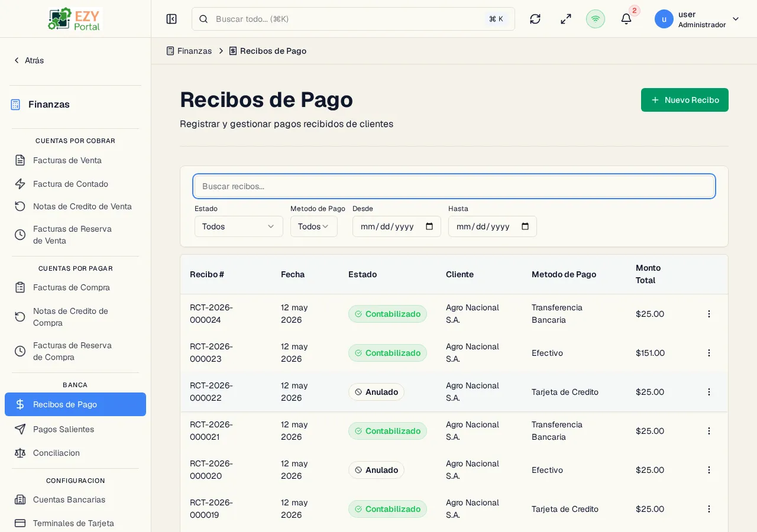Image resolution: width=757 pixels, height=532 pixels.
Task: Open actions menu for RCT-2026-000024
Action: pos(709,314)
